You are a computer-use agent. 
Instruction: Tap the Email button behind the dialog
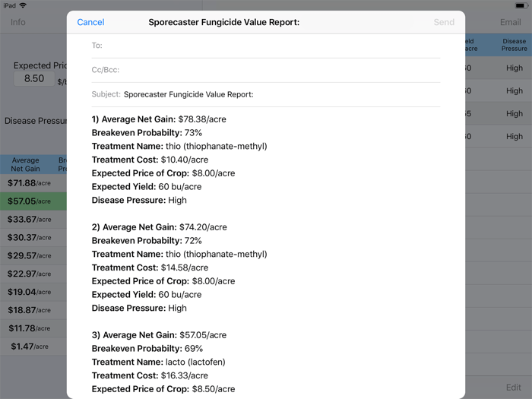pyautogui.click(x=510, y=22)
